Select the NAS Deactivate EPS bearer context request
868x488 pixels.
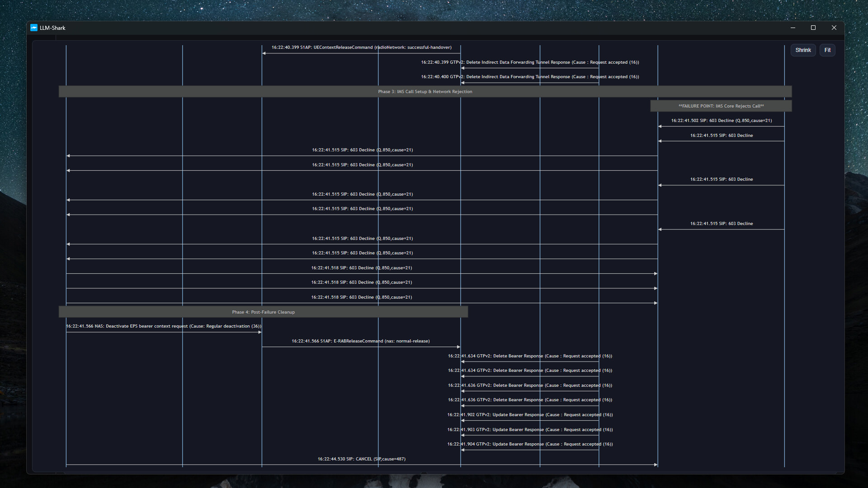164,326
